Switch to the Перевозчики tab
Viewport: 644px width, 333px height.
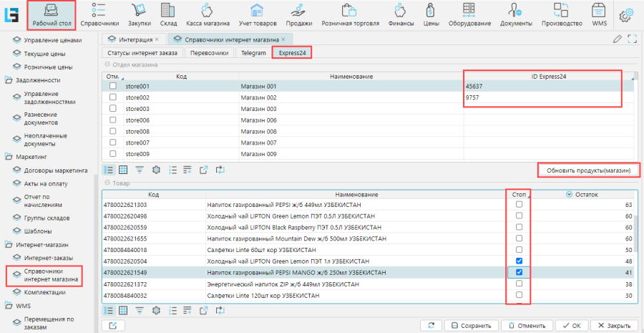[x=210, y=53]
